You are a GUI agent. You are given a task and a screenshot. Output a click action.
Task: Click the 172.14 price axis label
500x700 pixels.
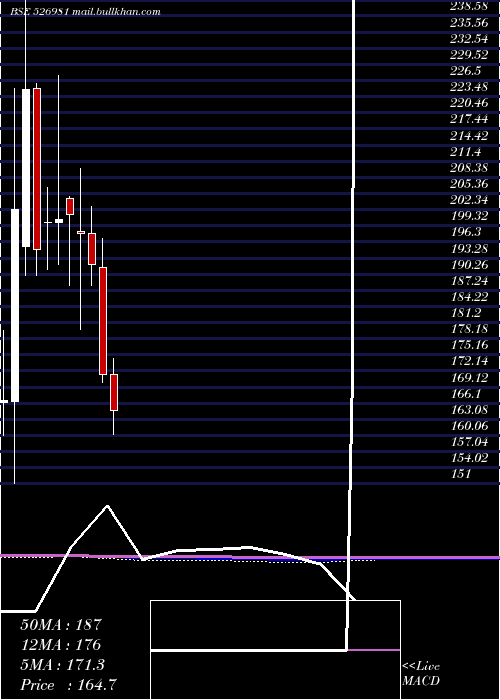(x=469, y=361)
